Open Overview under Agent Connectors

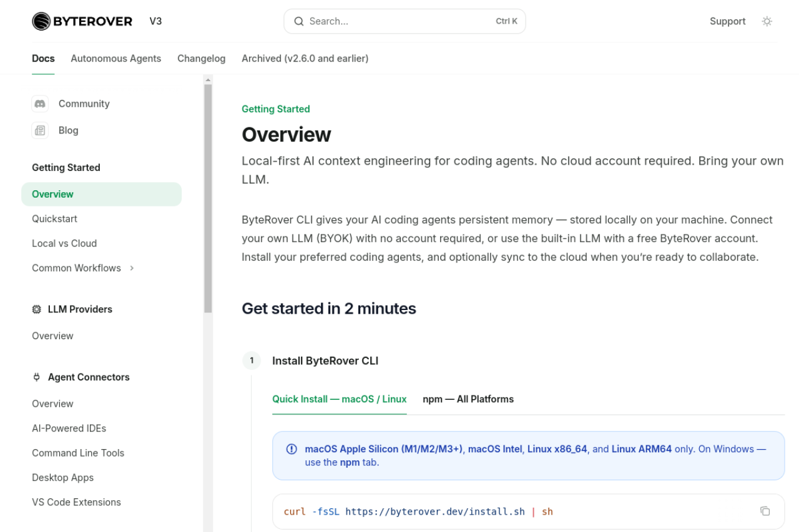[x=52, y=404]
